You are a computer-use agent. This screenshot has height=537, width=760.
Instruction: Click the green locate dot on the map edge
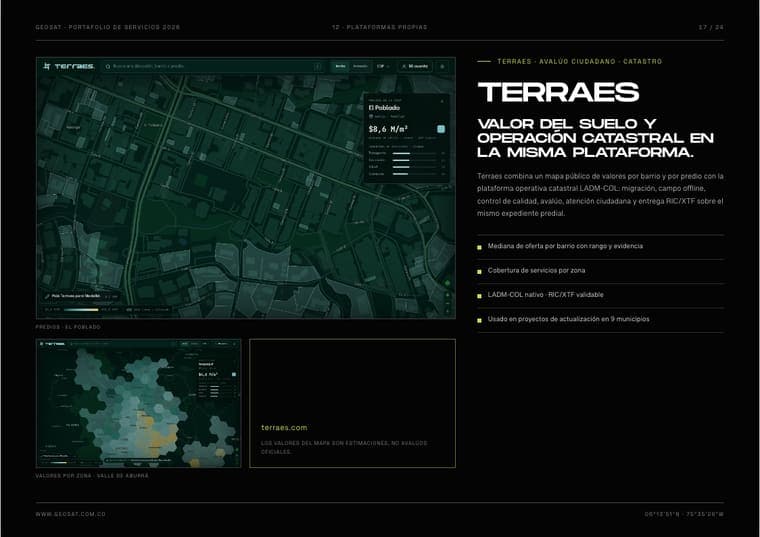pos(447,283)
